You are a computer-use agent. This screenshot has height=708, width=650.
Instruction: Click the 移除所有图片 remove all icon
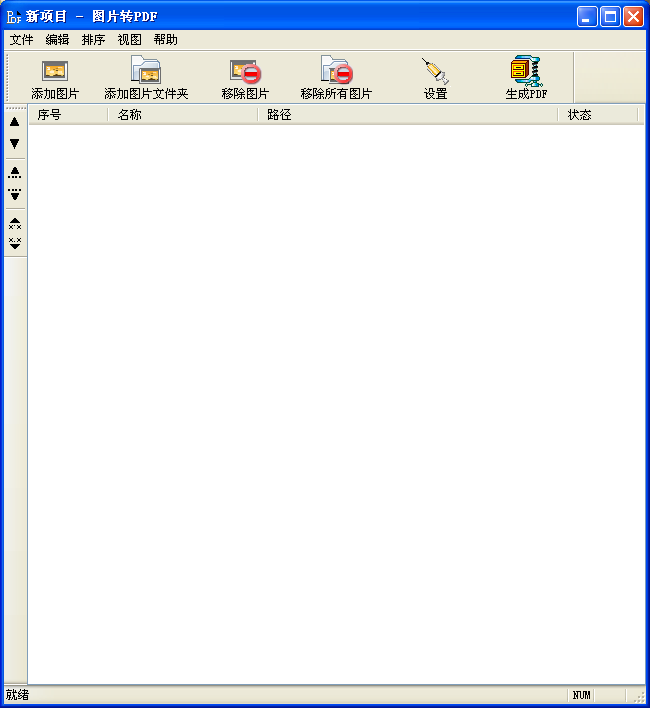[x=336, y=70]
